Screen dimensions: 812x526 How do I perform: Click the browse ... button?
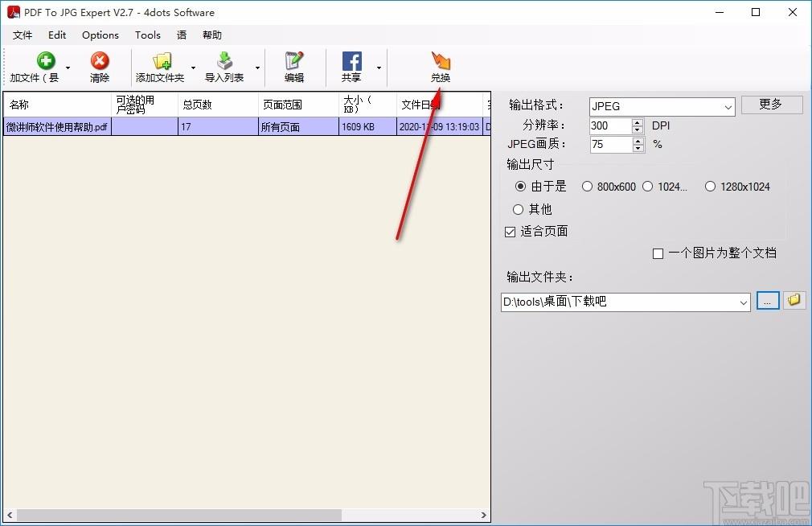point(768,301)
